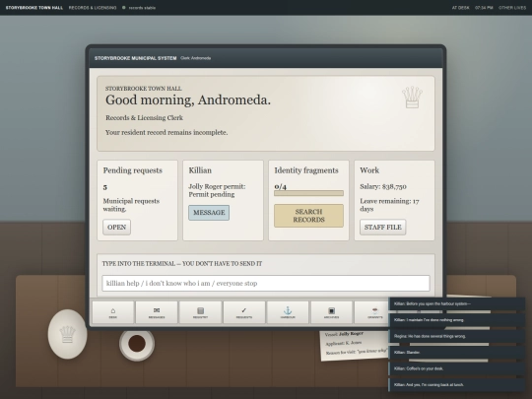The image size is (532, 399).
Task: Click the "Records & Licensing Clerk" subtitle
Action: click(x=144, y=118)
